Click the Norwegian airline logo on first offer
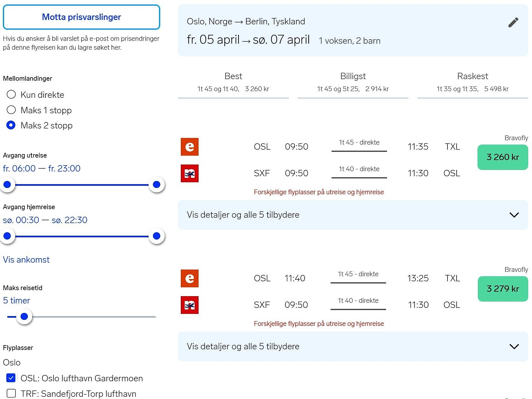The image size is (532, 399). 189,173
